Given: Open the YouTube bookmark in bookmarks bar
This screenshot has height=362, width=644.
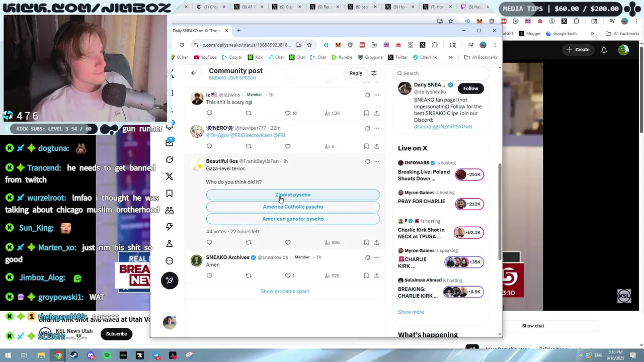Looking at the screenshot, I should point(205,57).
